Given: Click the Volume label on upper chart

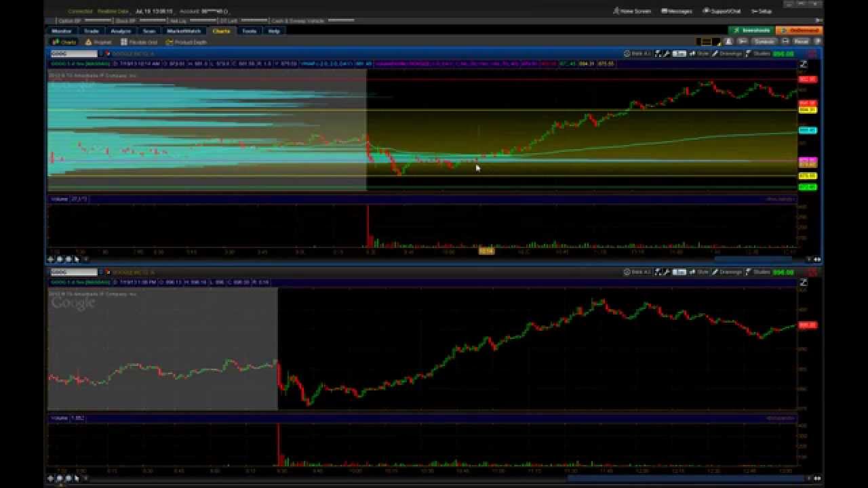Looking at the screenshot, I should pyautogui.click(x=60, y=199).
